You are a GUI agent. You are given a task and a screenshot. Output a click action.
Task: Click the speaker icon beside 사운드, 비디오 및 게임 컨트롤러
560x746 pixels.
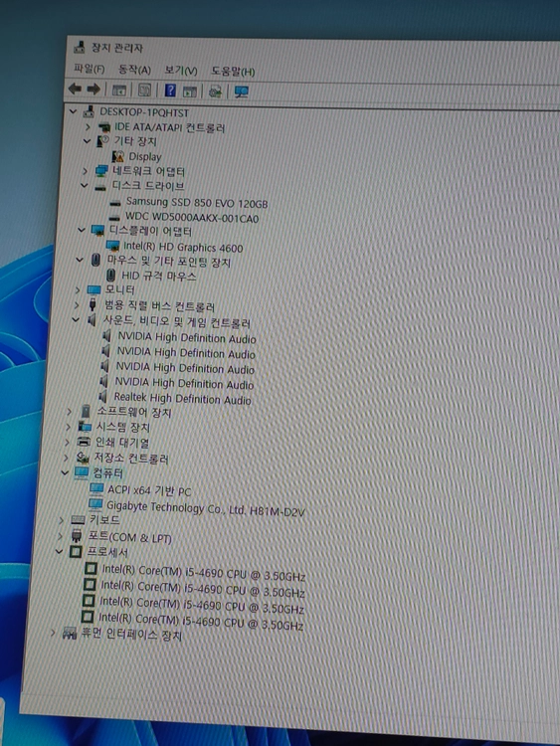(x=92, y=320)
